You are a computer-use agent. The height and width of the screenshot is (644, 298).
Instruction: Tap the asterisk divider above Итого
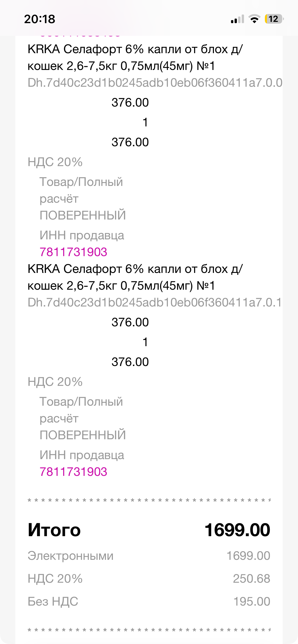(149, 501)
